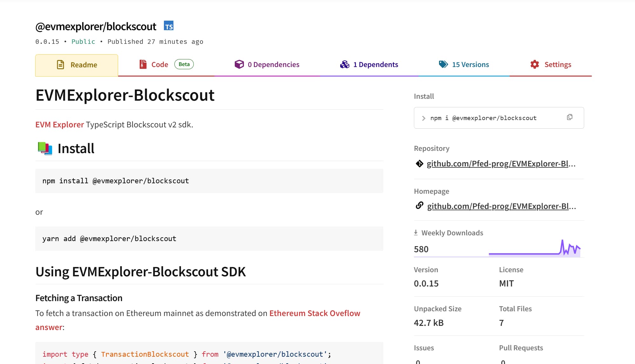Open the Readme tab
This screenshot has width=635, height=364.
tap(77, 65)
